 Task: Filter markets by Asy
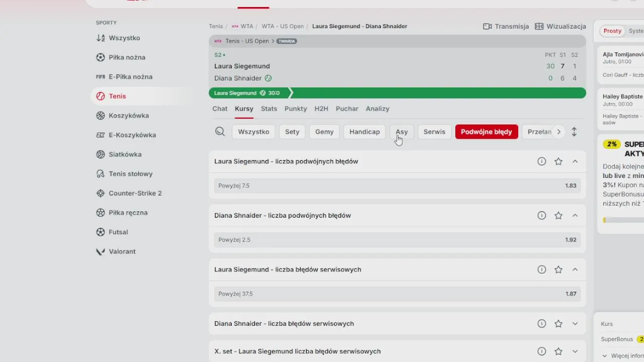[x=402, y=132]
